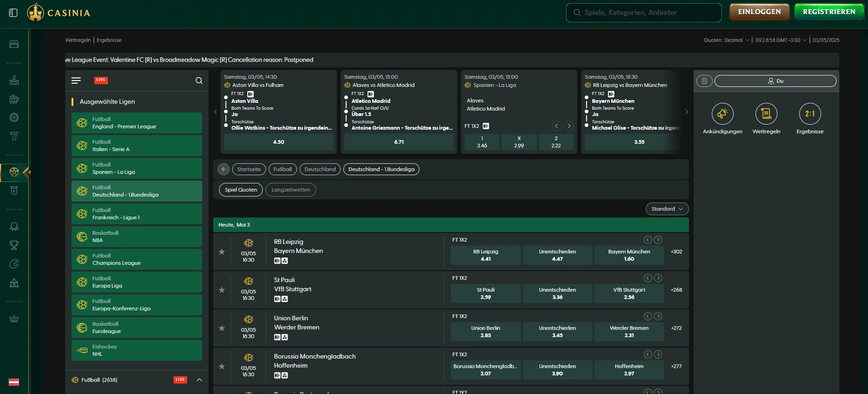Star the St Pauli vs VfB Stuttgart match
This screenshot has width=868, height=394.
(222, 290)
